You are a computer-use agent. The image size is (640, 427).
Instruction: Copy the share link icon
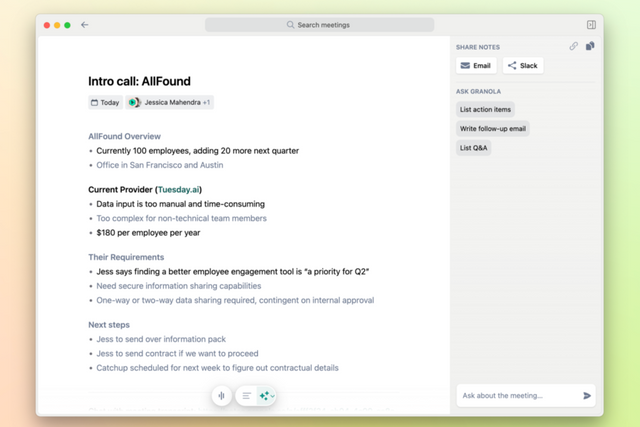pos(574,46)
